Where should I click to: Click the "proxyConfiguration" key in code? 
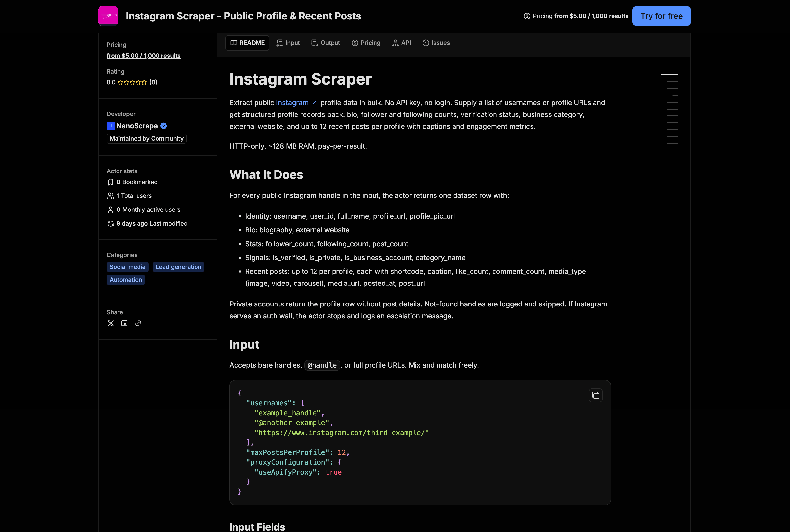pos(287,462)
